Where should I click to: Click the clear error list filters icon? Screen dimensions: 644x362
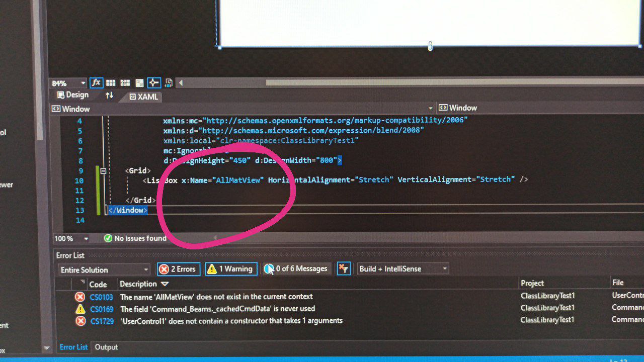[x=343, y=269]
